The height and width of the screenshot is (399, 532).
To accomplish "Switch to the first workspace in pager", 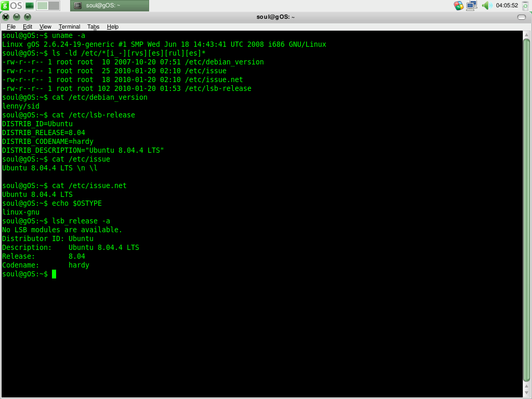I will 42,5.
